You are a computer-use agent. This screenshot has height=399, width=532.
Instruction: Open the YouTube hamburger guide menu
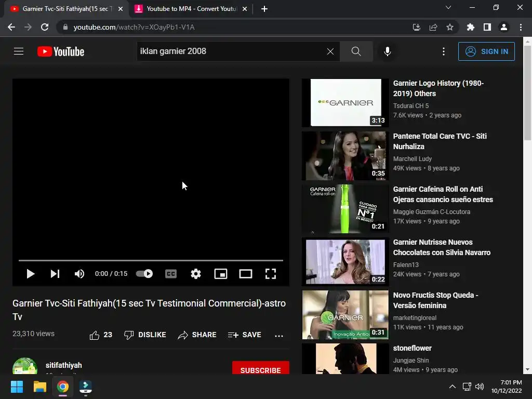(x=19, y=51)
